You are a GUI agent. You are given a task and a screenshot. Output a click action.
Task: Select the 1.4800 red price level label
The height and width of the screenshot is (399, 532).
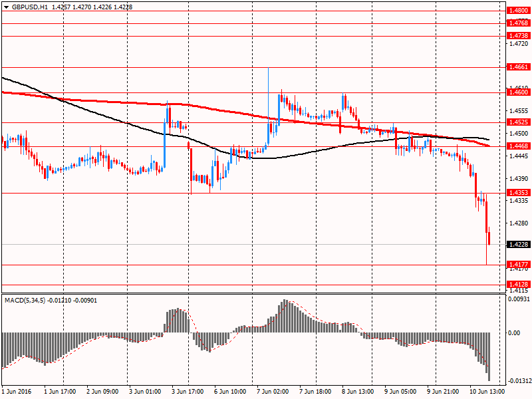518,11
